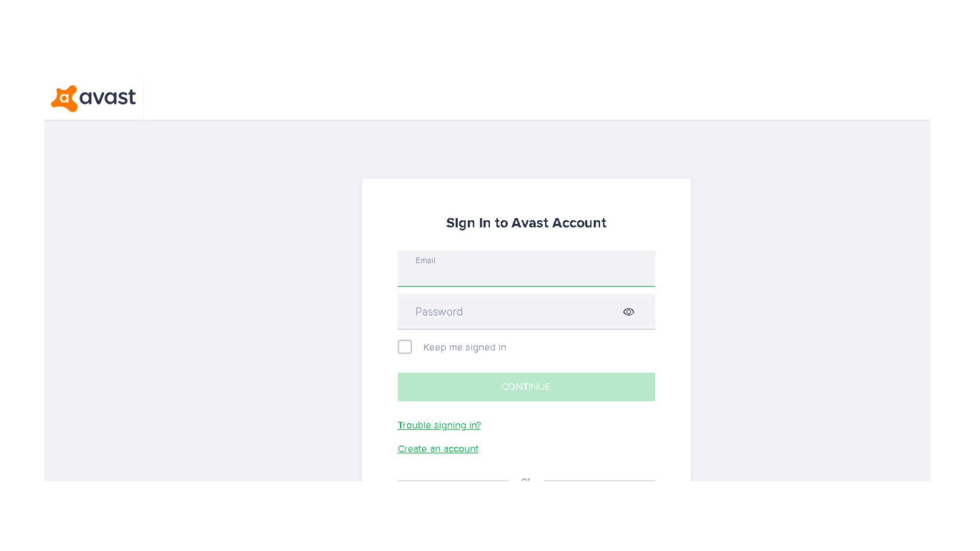The width and height of the screenshot is (980, 551).
Task: Click the avast wordmark in the header
Action: (x=108, y=97)
